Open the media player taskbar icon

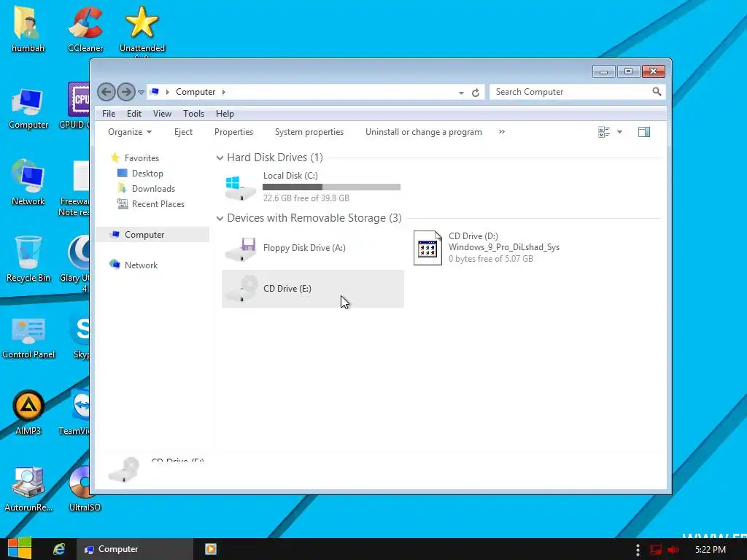[211, 549]
